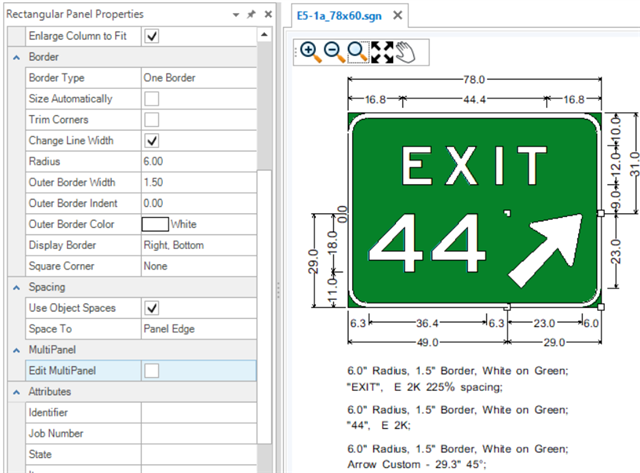Uncheck Use Object Spaces
Viewport: 640px width, 473px height.
(152, 308)
